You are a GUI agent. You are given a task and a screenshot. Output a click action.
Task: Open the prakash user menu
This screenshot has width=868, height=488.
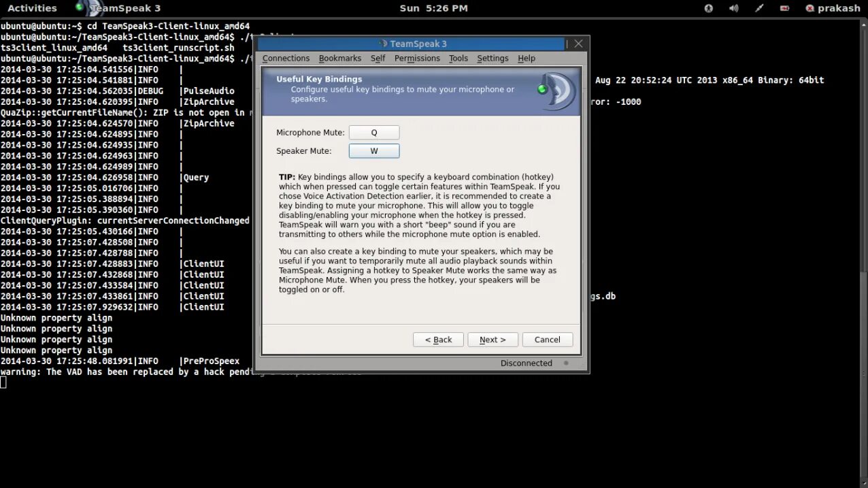click(x=833, y=8)
